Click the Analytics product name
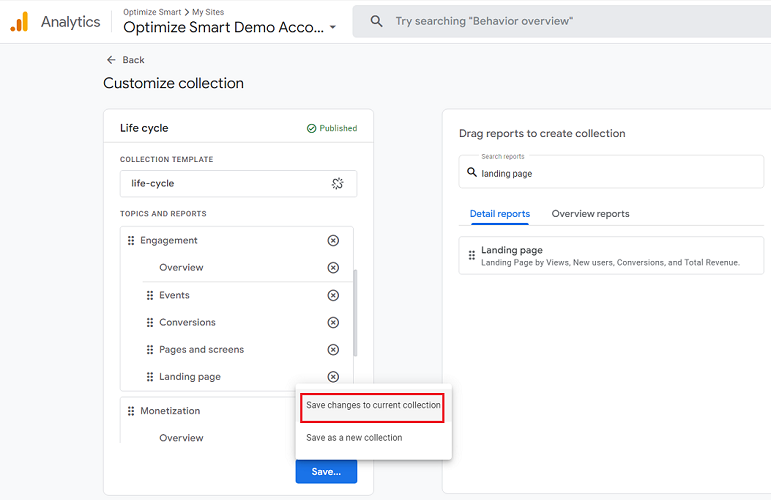The image size is (771, 500). (70, 22)
